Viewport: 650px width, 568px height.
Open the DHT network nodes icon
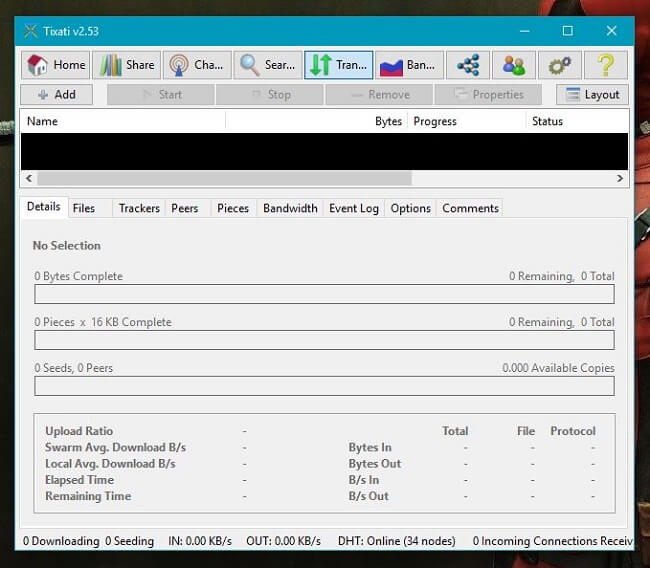468,65
